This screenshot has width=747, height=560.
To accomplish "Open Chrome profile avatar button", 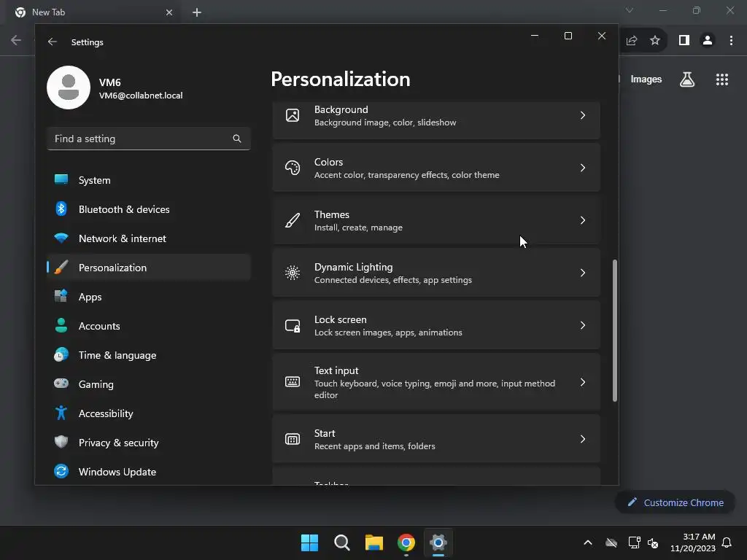I will [x=708, y=41].
